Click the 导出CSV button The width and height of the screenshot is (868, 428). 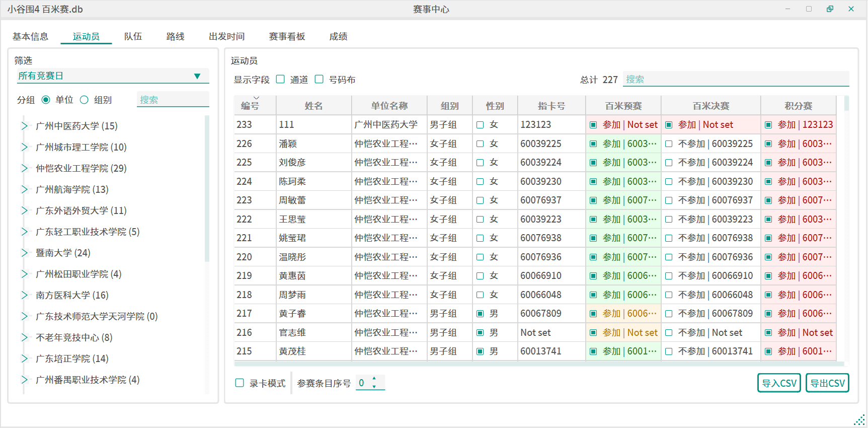point(827,383)
